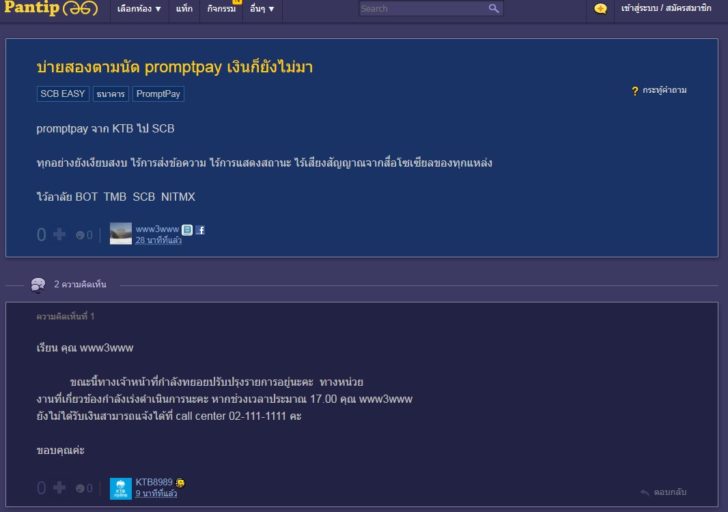Click the text 'promptpay จาก KTB ไป SCB'
Viewport: 728px width, 512px height.
click(105, 129)
